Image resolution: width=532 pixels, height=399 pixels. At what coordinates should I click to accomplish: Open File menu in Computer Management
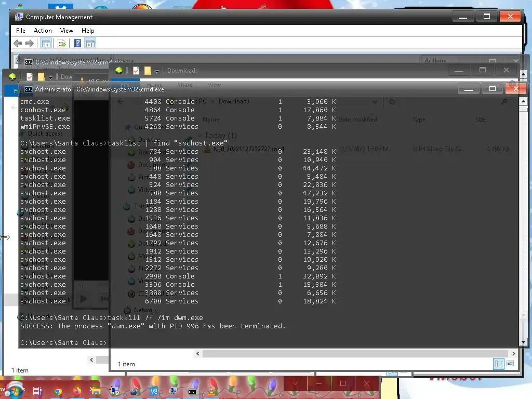pos(21,31)
